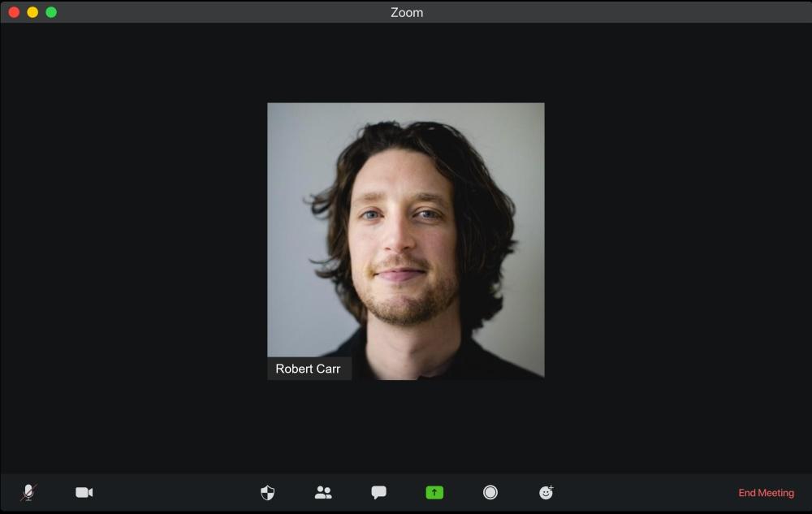
Task: Close the Zoom window with red button
Action: 14,12
